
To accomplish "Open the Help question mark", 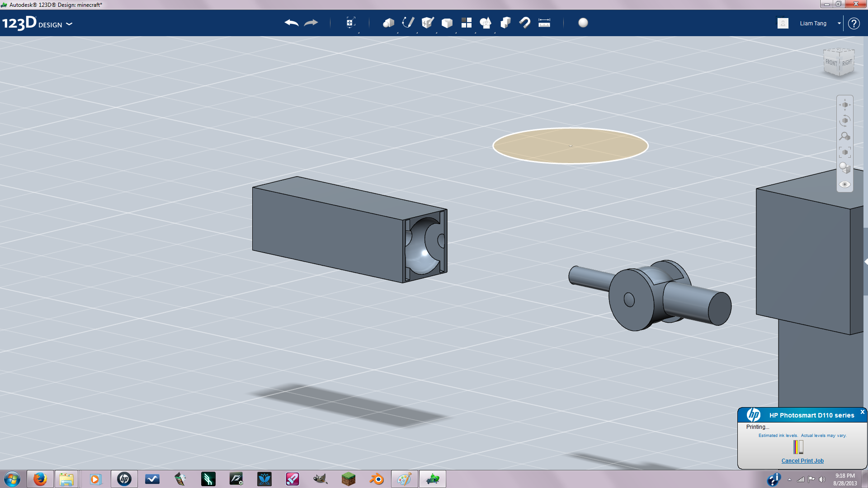I will [x=854, y=23].
